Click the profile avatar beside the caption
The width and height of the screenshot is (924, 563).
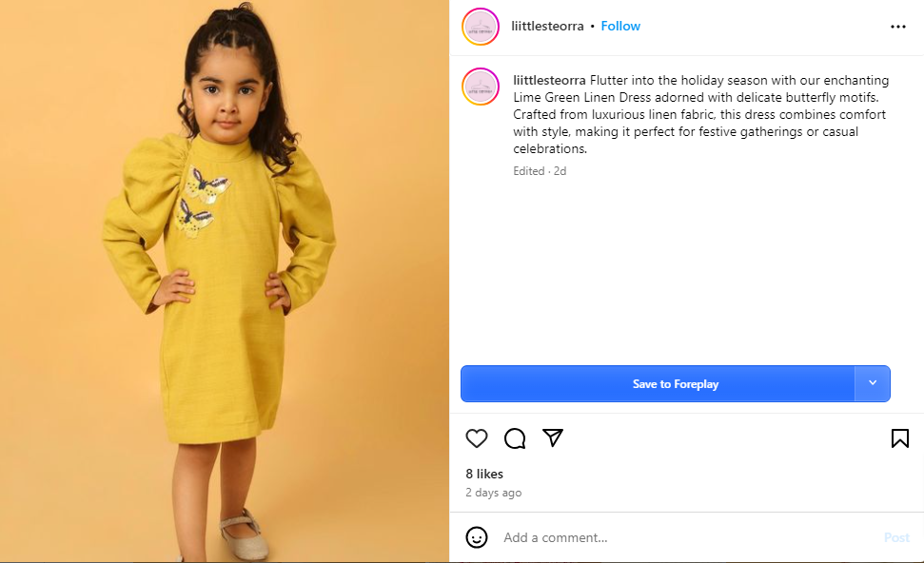pos(481,87)
